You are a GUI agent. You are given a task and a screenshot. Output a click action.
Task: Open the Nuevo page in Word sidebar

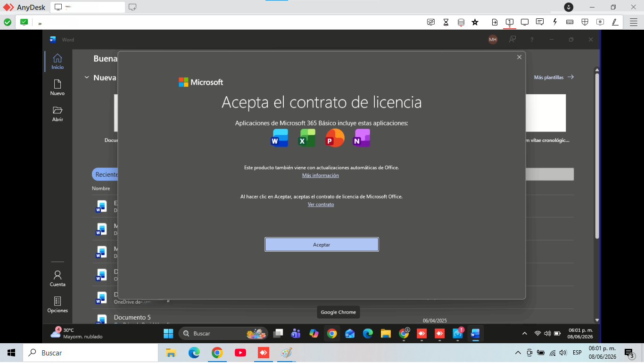58,88
